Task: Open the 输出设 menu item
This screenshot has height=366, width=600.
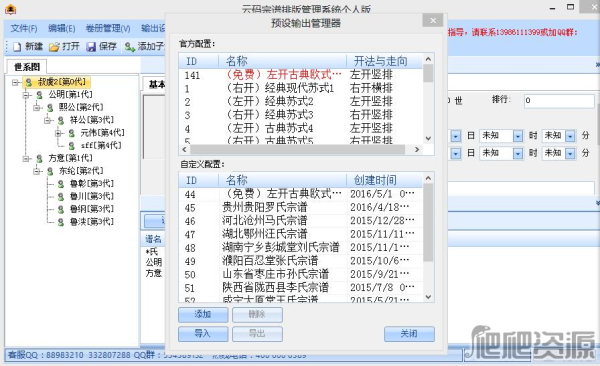Action: tap(153, 28)
